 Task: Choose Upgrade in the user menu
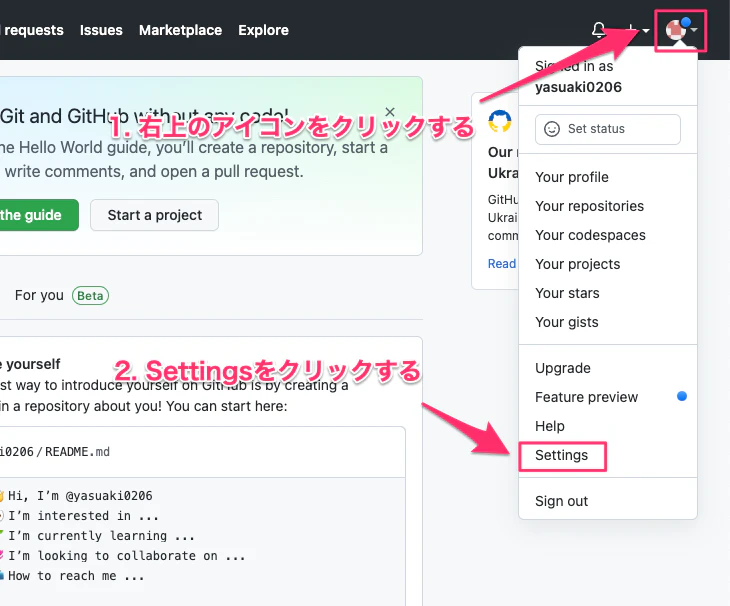[562, 368]
